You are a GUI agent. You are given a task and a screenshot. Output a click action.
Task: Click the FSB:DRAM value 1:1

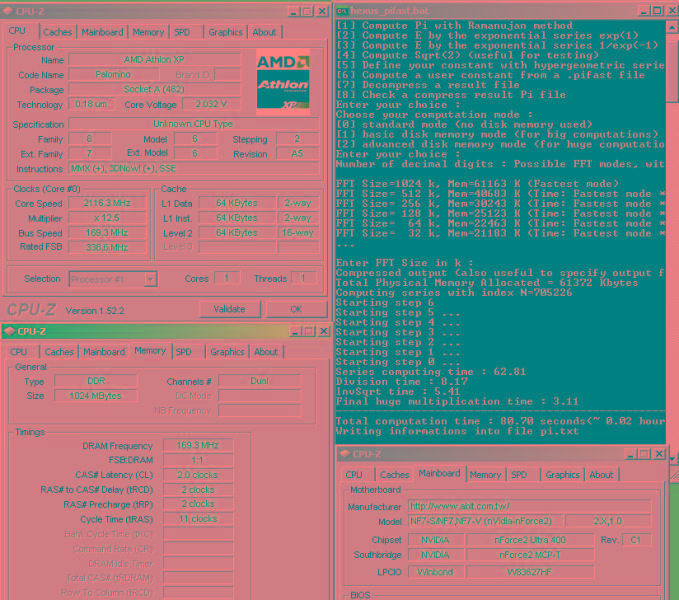click(x=198, y=460)
